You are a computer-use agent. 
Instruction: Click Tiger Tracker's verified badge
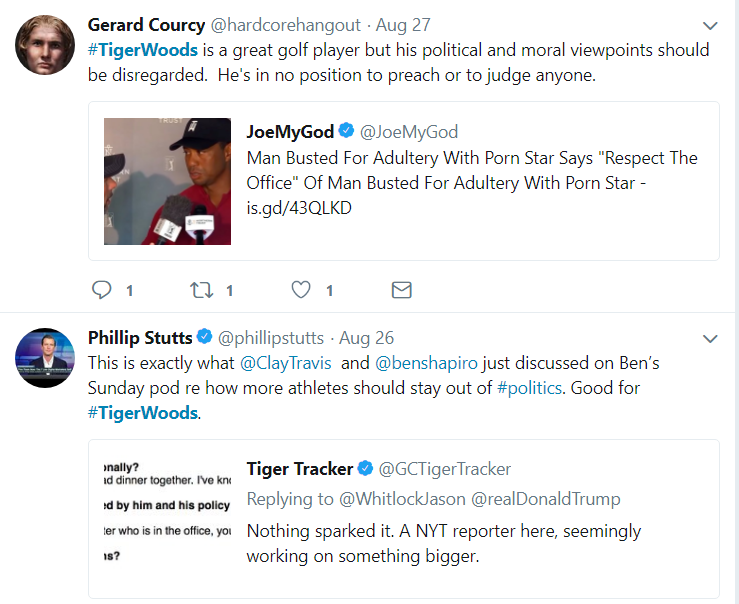coord(365,468)
